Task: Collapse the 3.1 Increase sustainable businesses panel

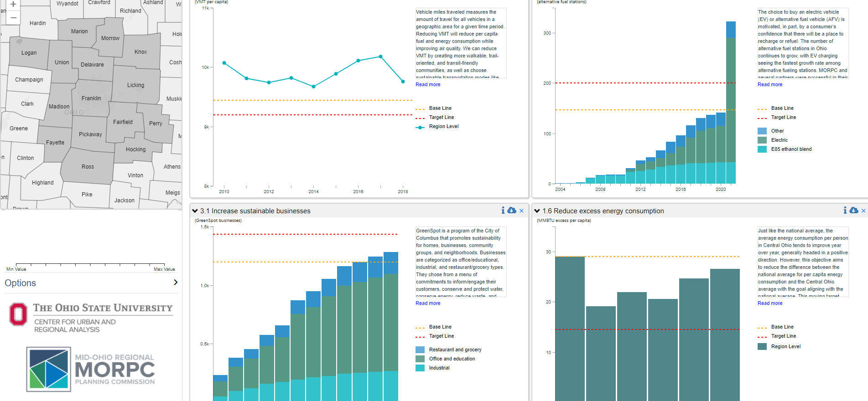Action: click(195, 211)
